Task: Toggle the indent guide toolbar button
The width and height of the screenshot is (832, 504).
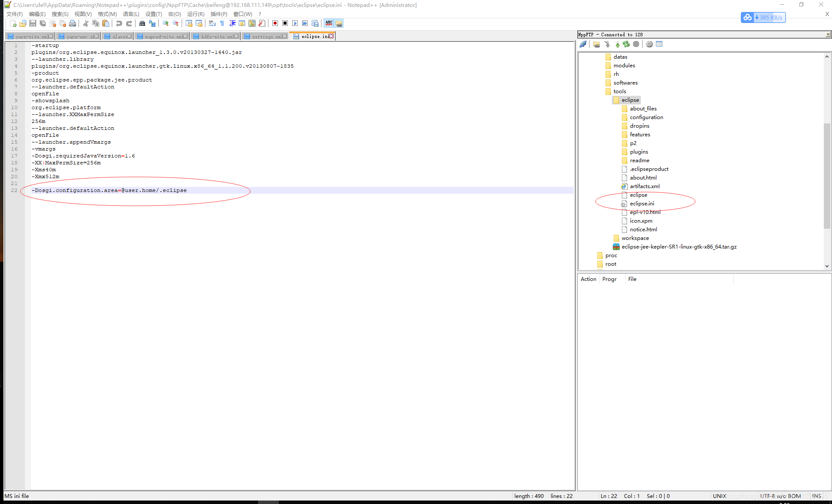Action: click(x=232, y=23)
